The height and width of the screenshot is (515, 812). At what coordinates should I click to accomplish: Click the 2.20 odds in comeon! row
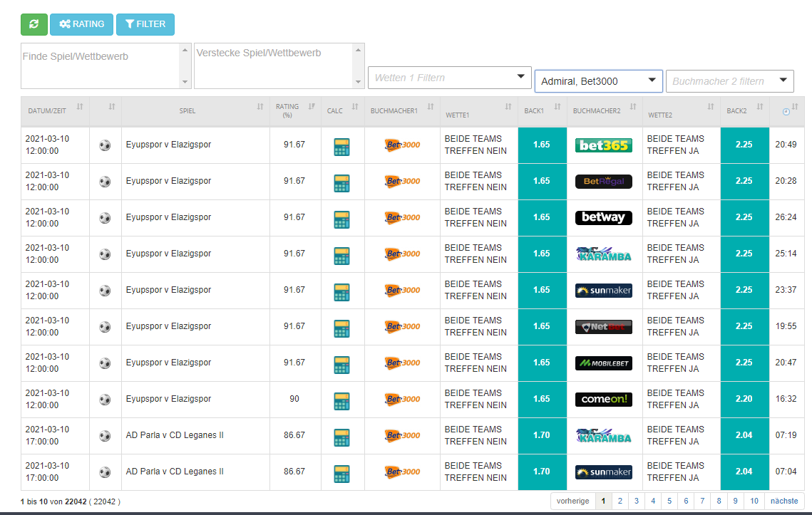coord(745,399)
